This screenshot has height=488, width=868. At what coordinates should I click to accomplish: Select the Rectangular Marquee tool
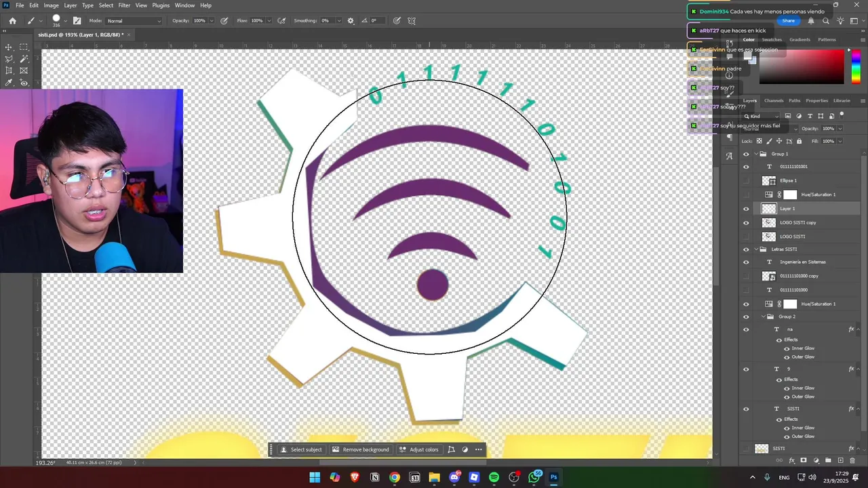[x=24, y=47]
